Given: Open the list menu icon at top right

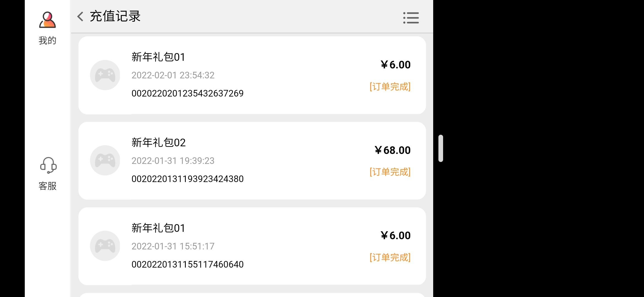Looking at the screenshot, I should click(x=411, y=18).
